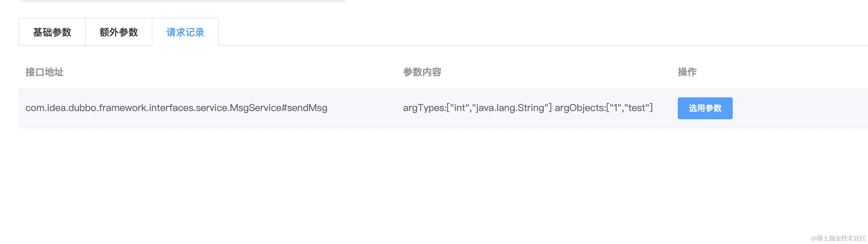Click the sendMsg method name in the address

308,108
